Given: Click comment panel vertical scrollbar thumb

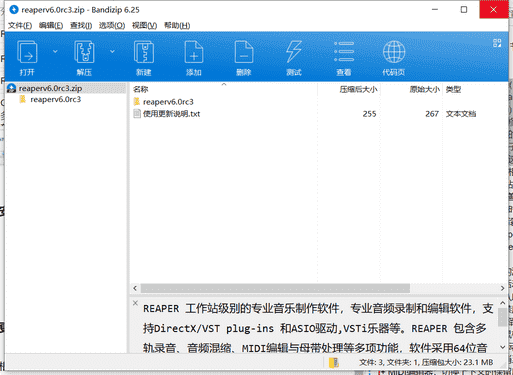Looking at the screenshot, I should (x=502, y=317).
